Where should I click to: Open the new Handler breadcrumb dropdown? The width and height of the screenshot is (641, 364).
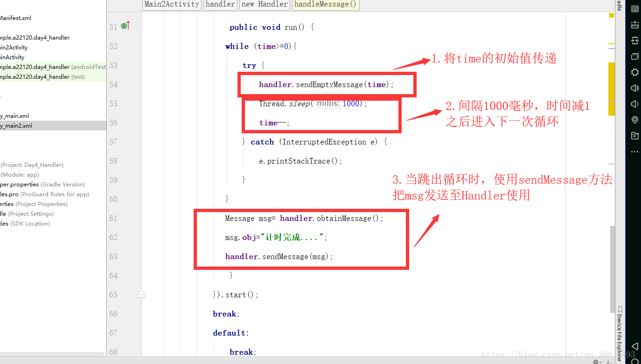[264, 4]
